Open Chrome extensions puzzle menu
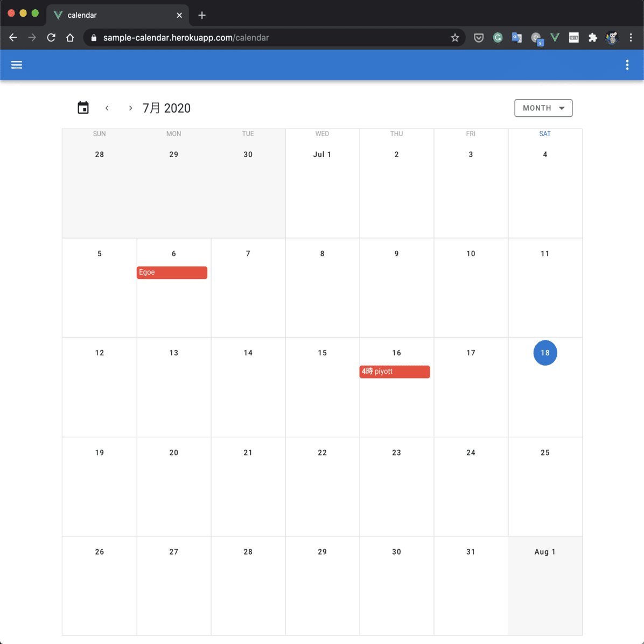Screen dimensions: 644x644 pyautogui.click(x=592, y=38)
